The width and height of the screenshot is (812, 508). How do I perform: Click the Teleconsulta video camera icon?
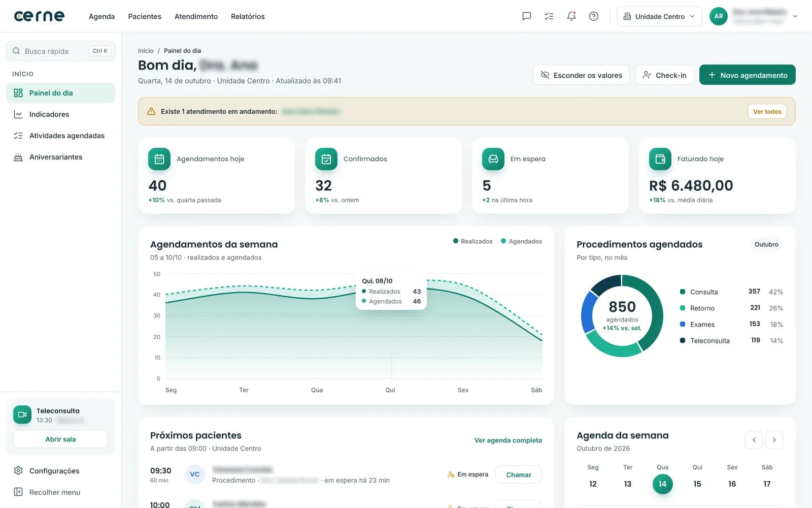coord(22,415)
